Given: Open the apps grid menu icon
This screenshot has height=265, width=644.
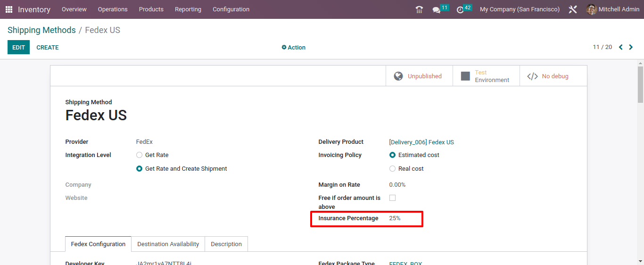Looking at the screenshot, I should tap(9, 9).
